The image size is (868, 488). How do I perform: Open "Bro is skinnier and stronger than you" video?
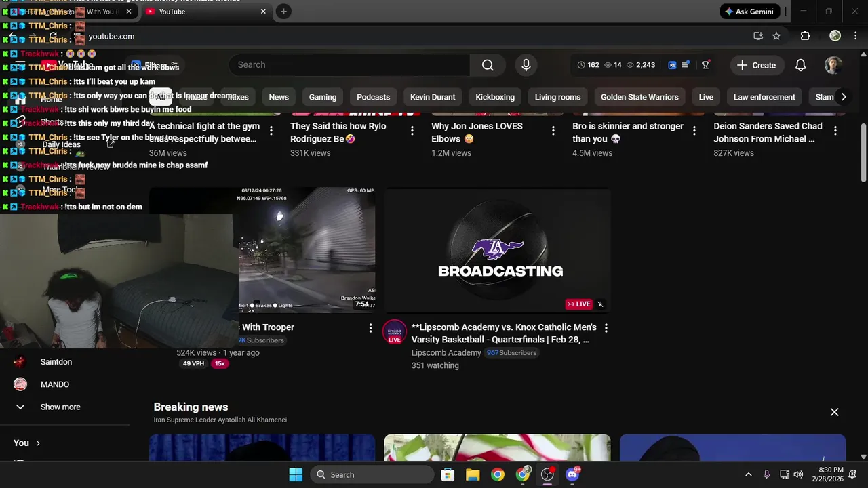click(628, 132)
